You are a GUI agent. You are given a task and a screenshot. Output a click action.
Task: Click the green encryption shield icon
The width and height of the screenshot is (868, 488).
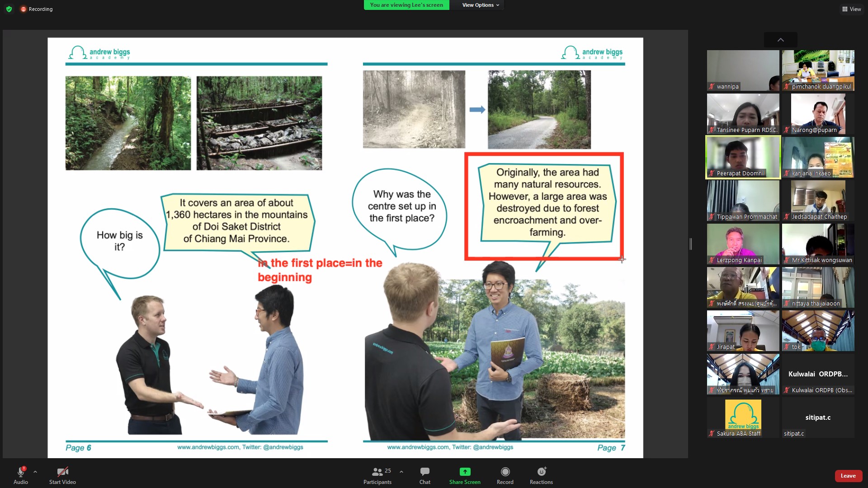9,9
